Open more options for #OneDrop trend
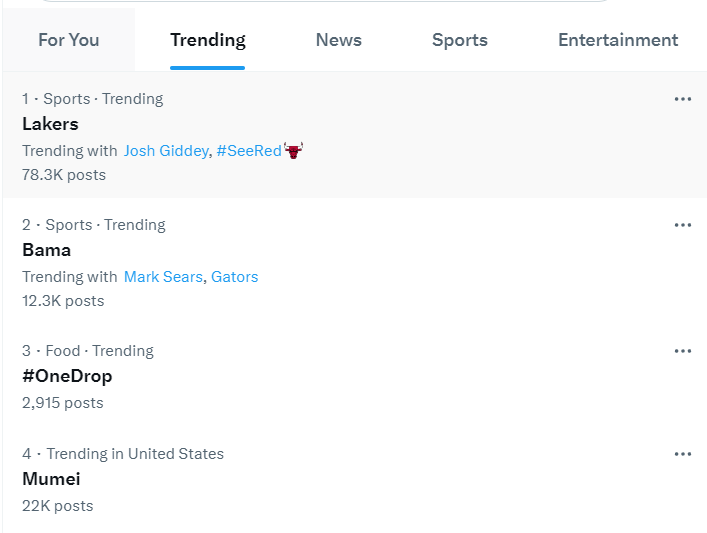The width and height of the screenshot is (707, 533). tap(683, 351)
